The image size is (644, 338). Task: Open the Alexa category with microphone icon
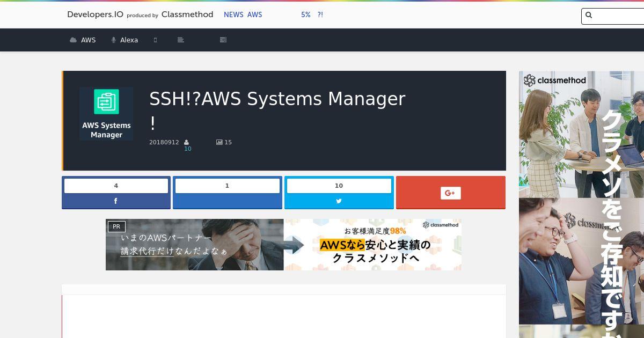point(125,40)
